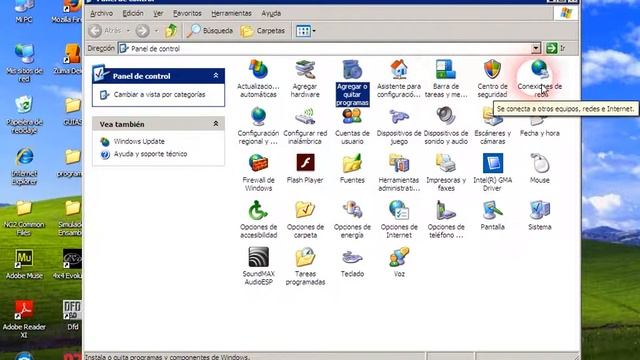Click the Búsqueda toolbar button

tap(210, 31)
